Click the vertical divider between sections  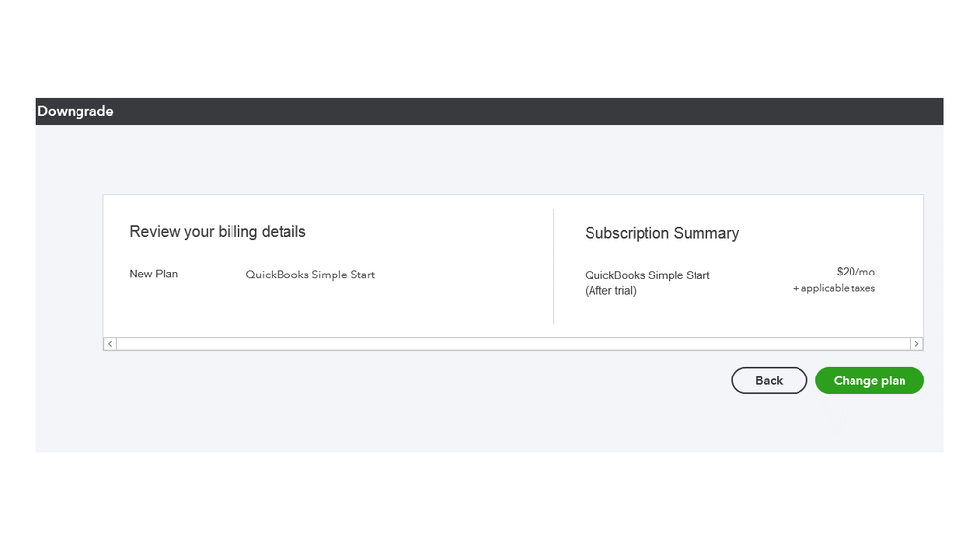(x=554, y=266)
